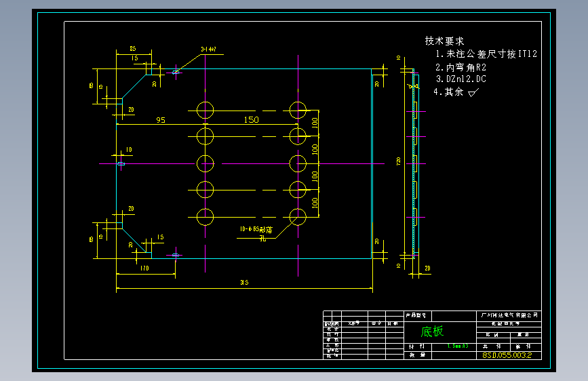Image resolution: width=588 pixels, height=381 pixels.
Task: Click the topmost 100 vertical spacing dimension
Action: pyautogui.click(x=315, y=122)
